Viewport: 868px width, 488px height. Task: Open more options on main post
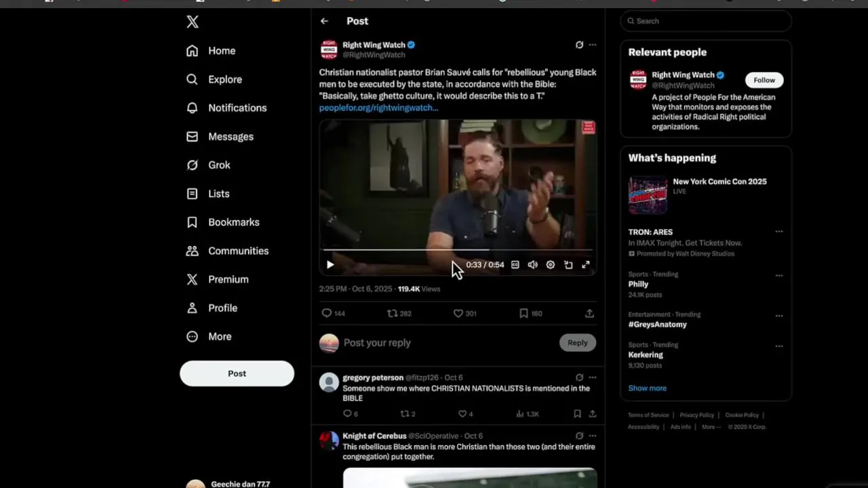(x=593, y=45)
